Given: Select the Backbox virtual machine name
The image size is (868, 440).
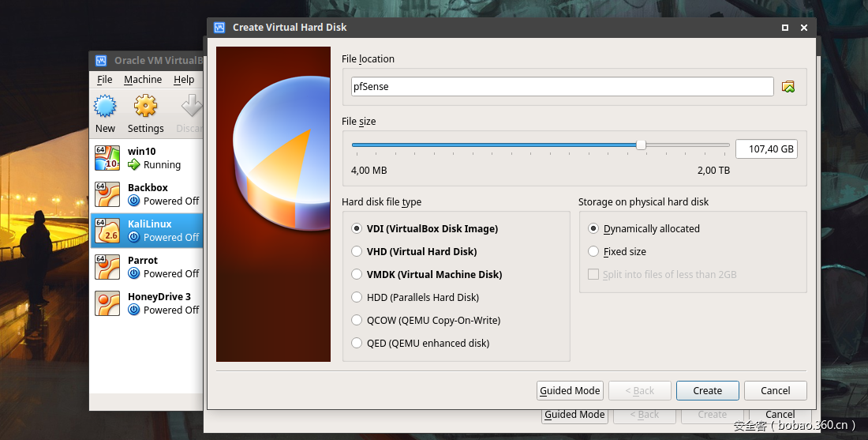Looking at the screenshot, I should (x=148, y=187).
